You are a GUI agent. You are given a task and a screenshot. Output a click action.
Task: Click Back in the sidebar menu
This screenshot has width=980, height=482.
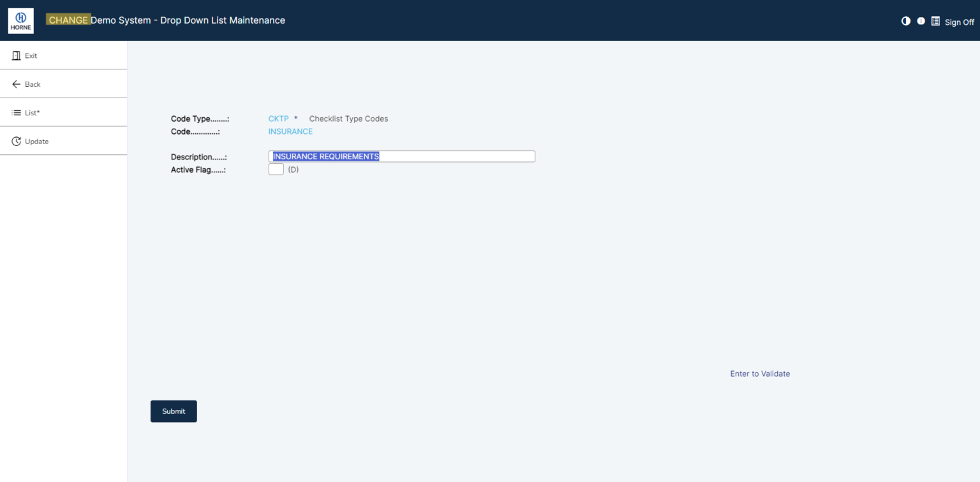tap(33, 84)
